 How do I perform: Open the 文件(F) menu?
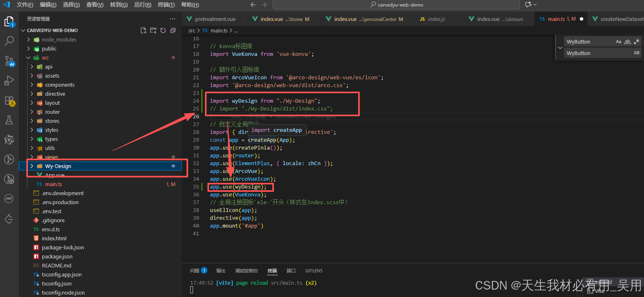(25, 5)
